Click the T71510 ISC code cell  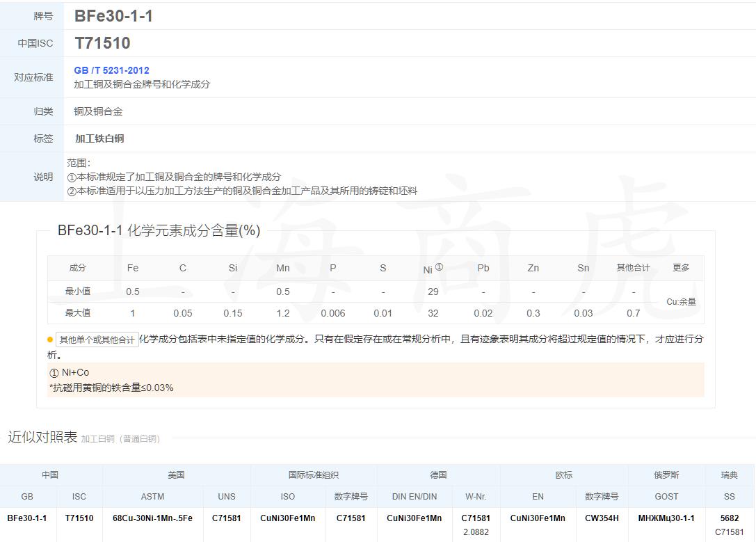[x=79, y=518]
